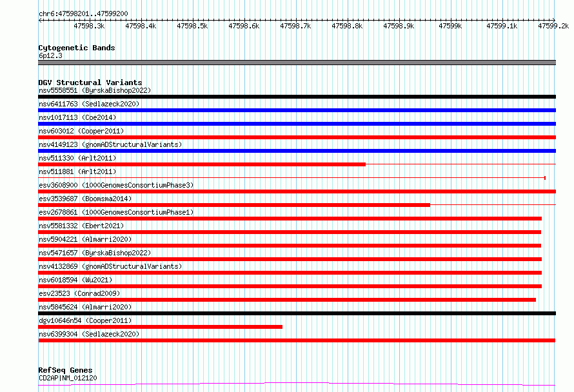Image resolution: width=574 pixels, height=392 pixels.
Task: Click the end tick of nsv511881 line
Action: pyautogui.click(x=545, y=178)
